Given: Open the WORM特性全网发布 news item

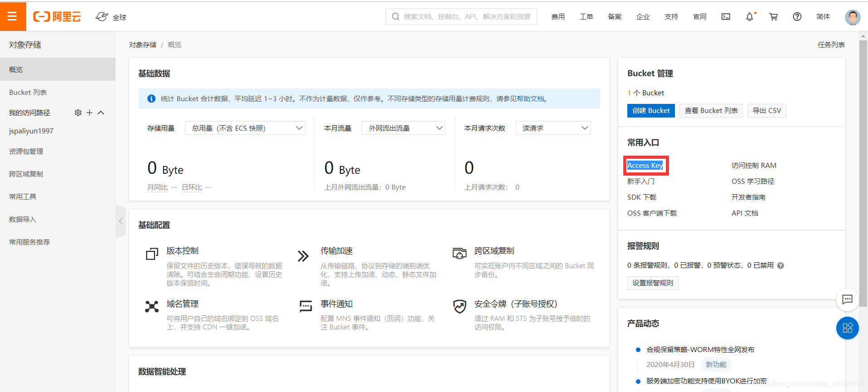Looking at the screenshot, I should point(700,349).
